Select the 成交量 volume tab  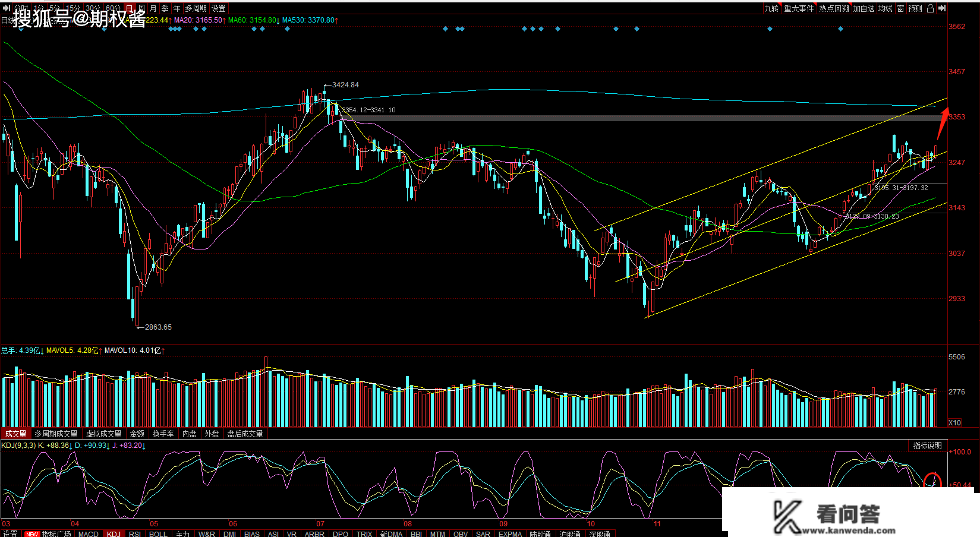[15, 434]
